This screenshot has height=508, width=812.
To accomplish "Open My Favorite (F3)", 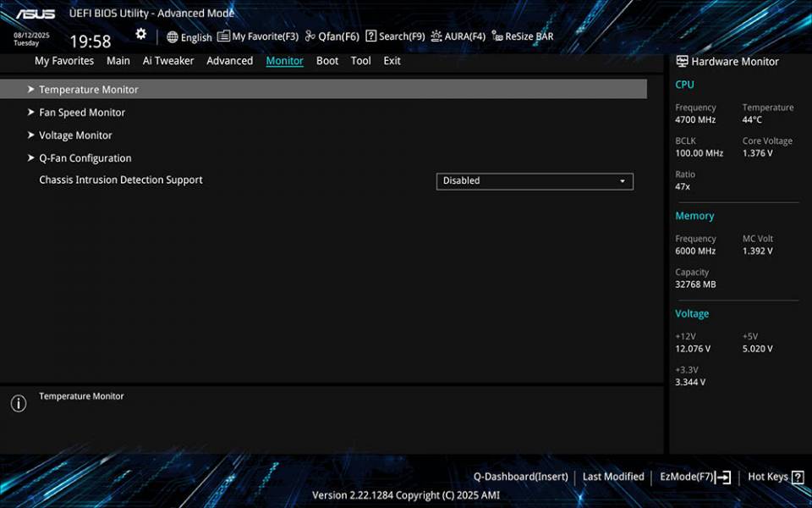I will point(259,36).
